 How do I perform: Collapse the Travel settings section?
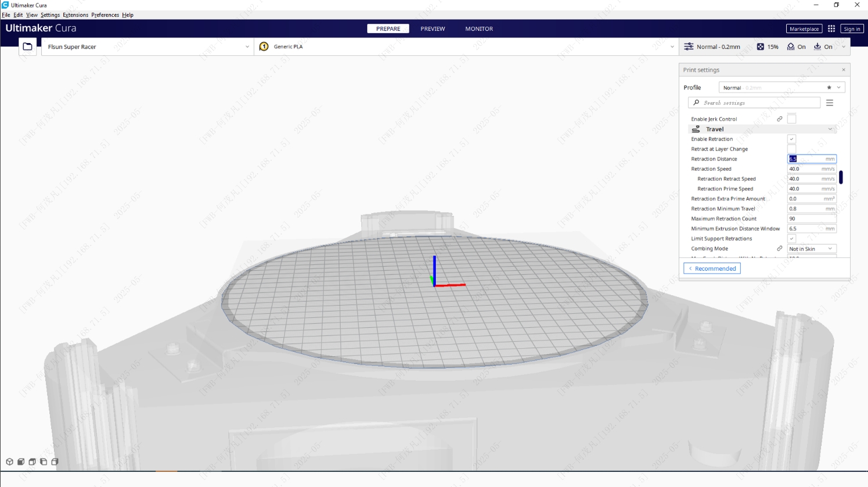[x=830, y=129]
